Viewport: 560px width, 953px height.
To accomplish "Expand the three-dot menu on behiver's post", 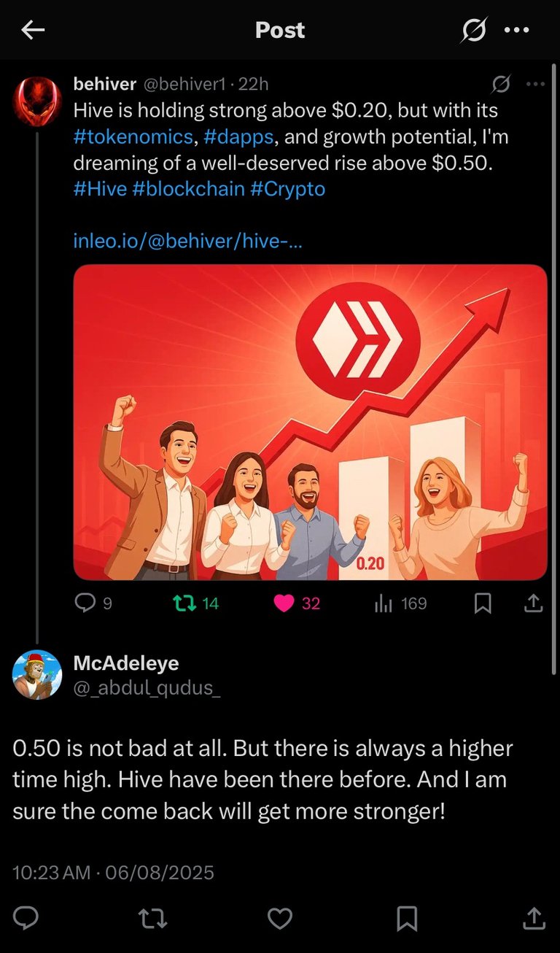I will click(535, 85).
